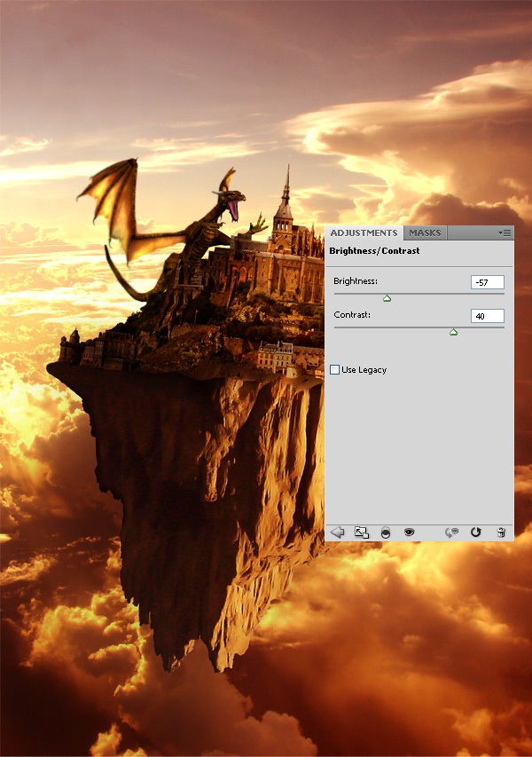
Task: Enable the Use Legacy checkbox
Action: (335, 370)
